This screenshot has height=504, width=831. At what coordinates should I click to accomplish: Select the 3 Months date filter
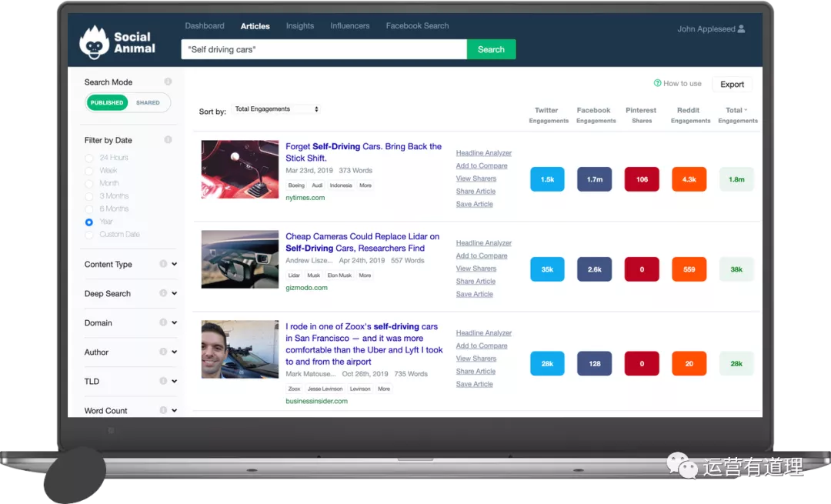pos(89,196)
